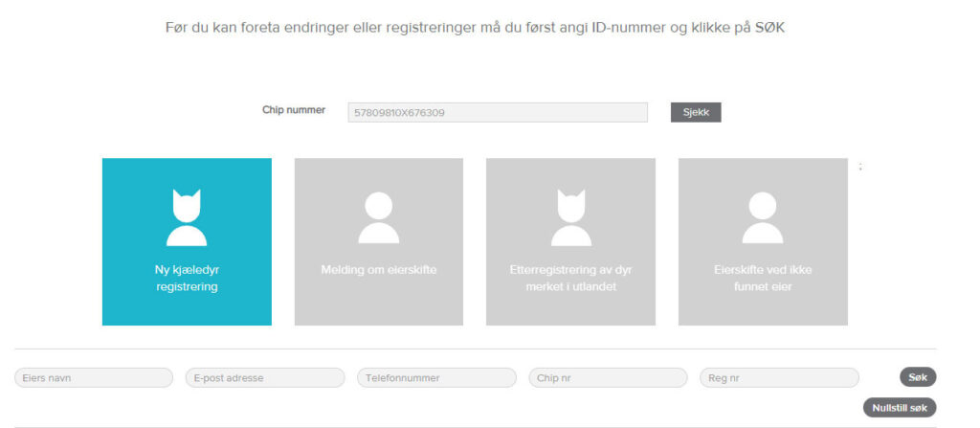The image size is (980, 428).
Task: Click the Reg nr input box
Action: 779,378
